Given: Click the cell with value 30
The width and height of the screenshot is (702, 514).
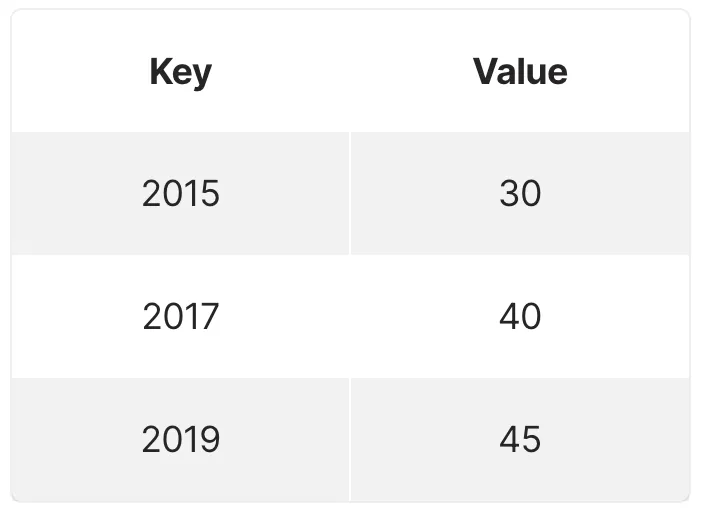Looking at the screenshot, I should pos(520,193).
